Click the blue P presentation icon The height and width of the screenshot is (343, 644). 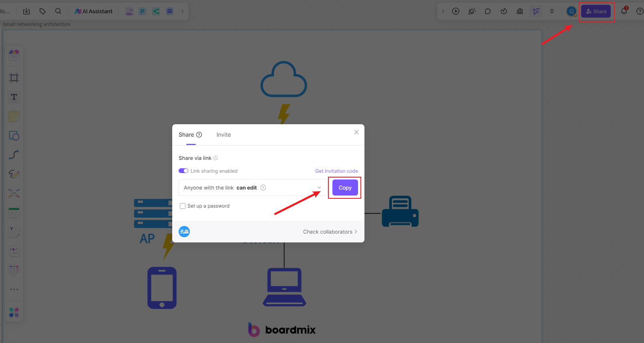click(143, 11)
